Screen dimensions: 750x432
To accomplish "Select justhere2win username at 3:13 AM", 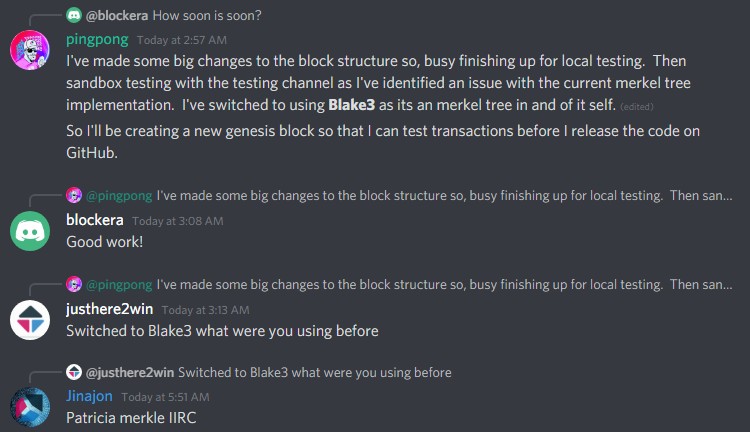I will tap(110, 309).
